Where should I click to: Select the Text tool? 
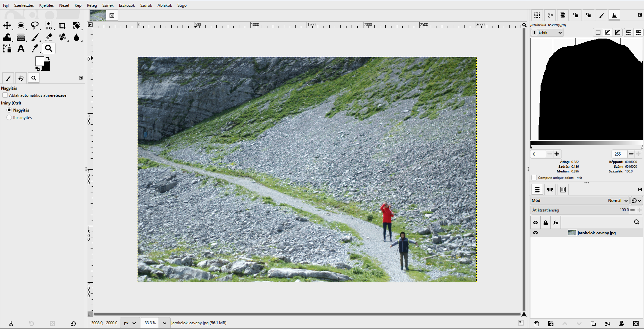(21, 49)
